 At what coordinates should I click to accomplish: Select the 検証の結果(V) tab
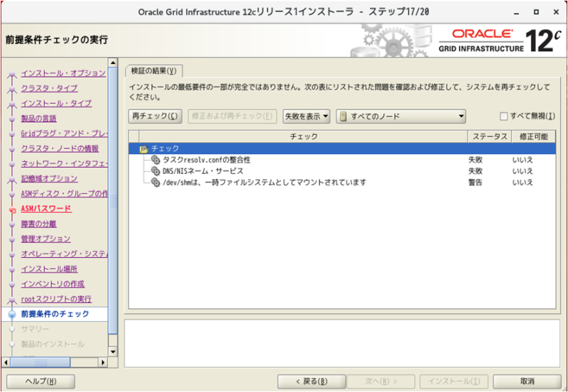coord(153,71)
